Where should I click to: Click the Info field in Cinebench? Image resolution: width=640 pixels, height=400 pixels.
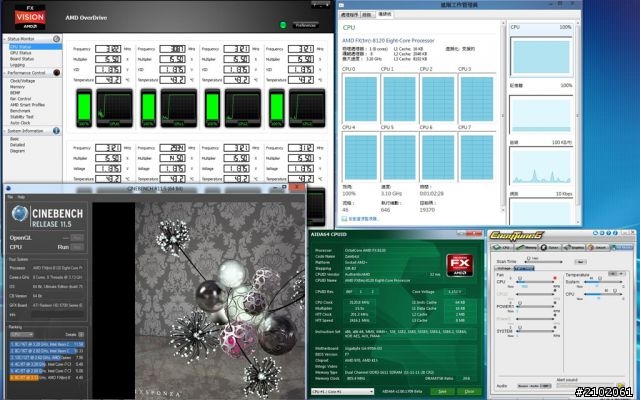tap(58, 315)
